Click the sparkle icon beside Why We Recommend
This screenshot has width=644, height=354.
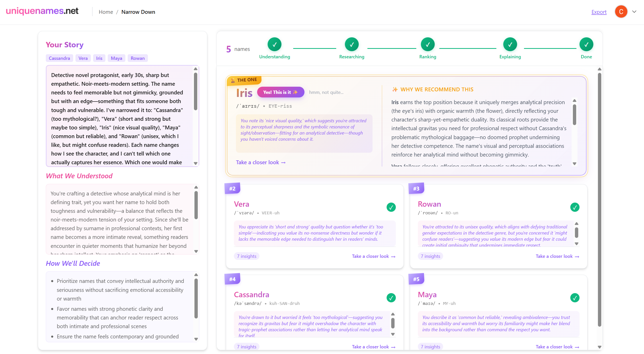pyautogui.click(x=395, y=90)
